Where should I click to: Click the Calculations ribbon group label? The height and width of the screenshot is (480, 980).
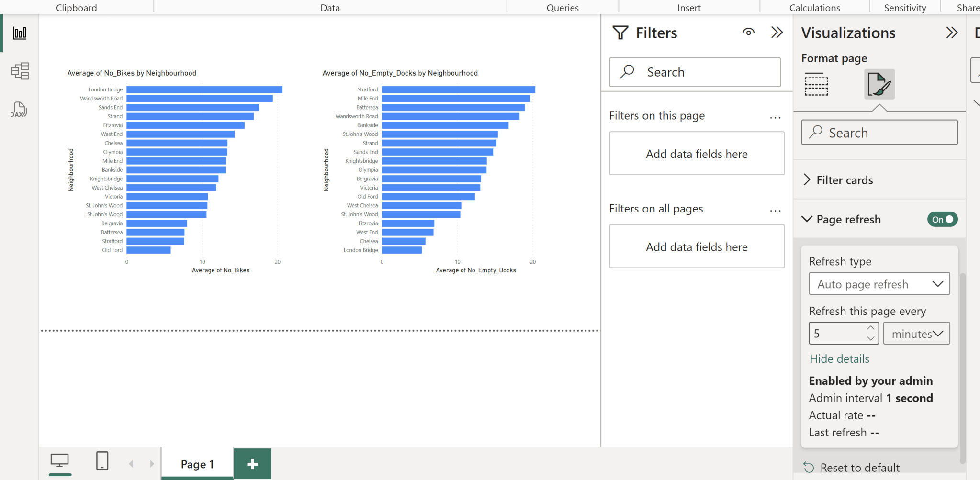tap(814, 8)
